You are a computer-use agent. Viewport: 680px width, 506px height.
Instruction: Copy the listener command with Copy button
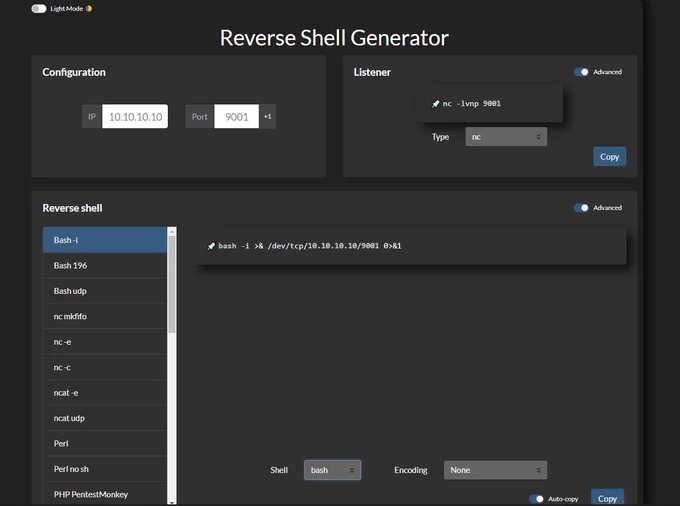[x=609, y=157]
